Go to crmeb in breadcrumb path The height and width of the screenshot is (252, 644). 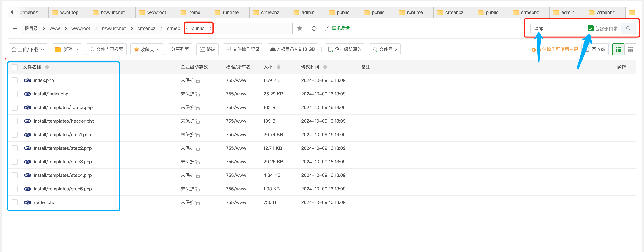pyautogui.click(x=174, y=28)
